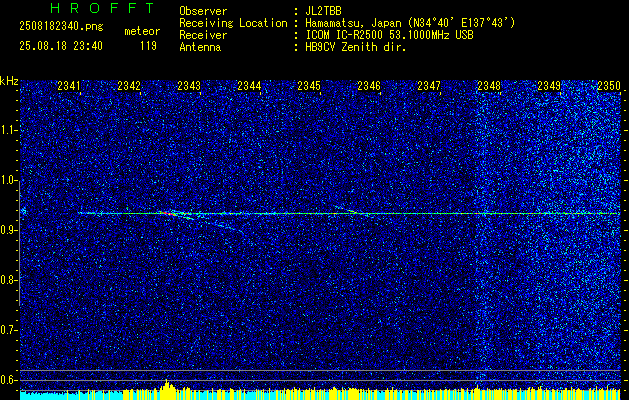Image resolution: width=629 pixels, height=400 pixels.
Task: Click ICOM IC-R2500 53.1000MHz USB text
Action: (389, 35)
